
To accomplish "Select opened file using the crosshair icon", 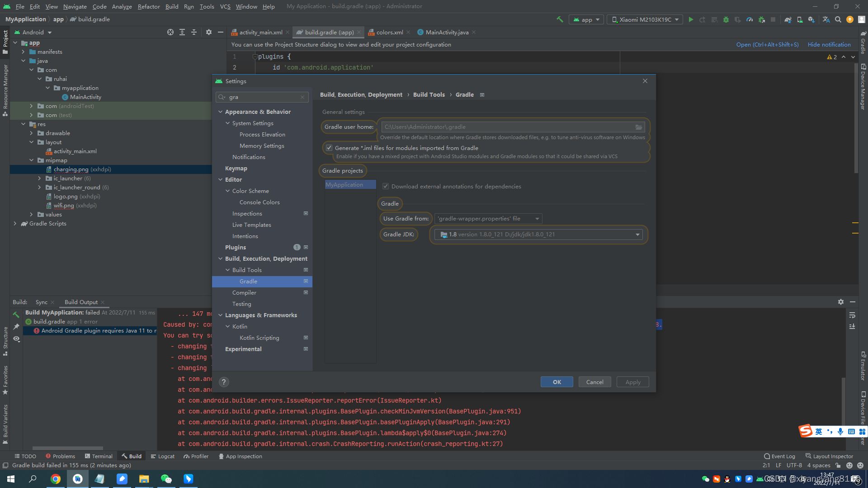I will (170, 32).
